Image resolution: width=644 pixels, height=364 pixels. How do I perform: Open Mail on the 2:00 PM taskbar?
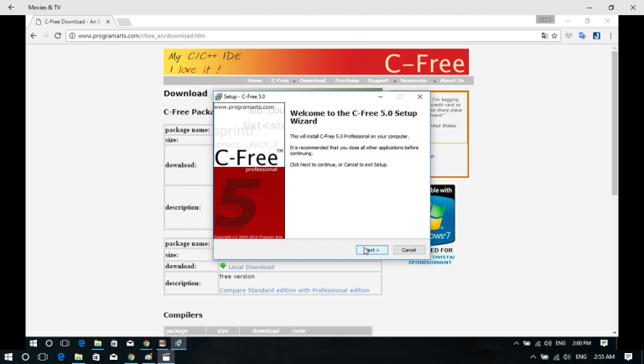[x=130, y=343]
